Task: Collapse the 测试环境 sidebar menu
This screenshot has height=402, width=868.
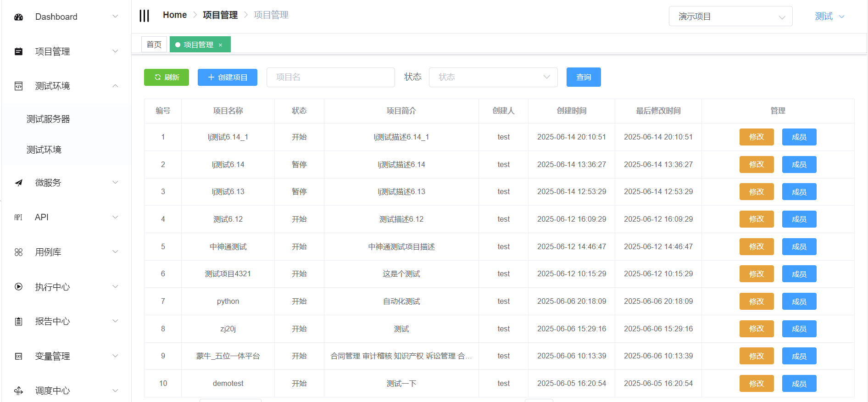Action: click(115, 86)
